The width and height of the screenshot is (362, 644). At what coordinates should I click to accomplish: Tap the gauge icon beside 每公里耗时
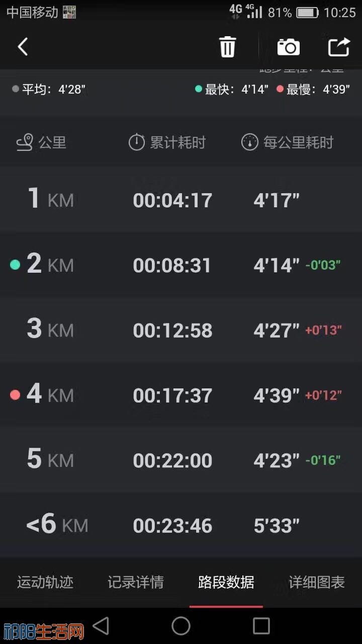pos(250,142)
